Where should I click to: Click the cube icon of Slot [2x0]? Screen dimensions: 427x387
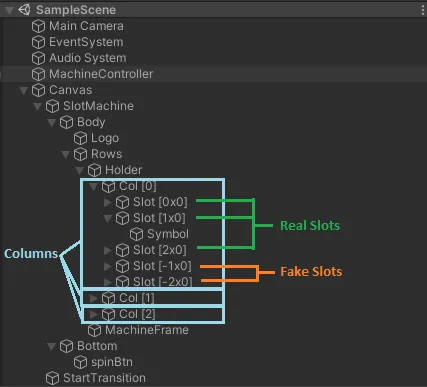pyautogui.click(x=122, y=250)
